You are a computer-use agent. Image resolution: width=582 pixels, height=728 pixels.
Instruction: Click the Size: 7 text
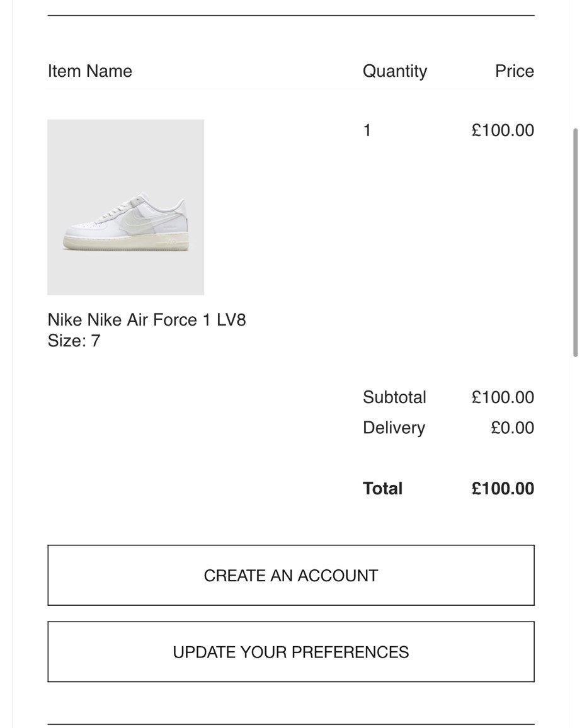(x=74, y=341)
